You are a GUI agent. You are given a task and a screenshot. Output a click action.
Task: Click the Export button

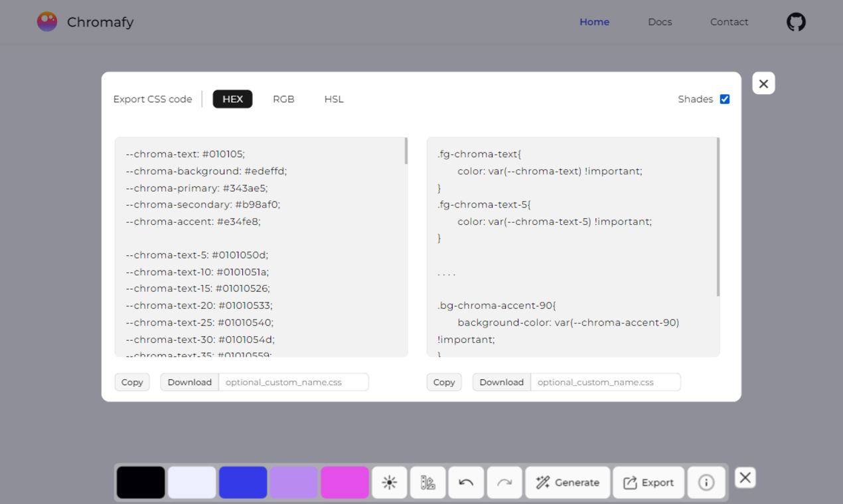pyautogui.click(x=649, y=482)
